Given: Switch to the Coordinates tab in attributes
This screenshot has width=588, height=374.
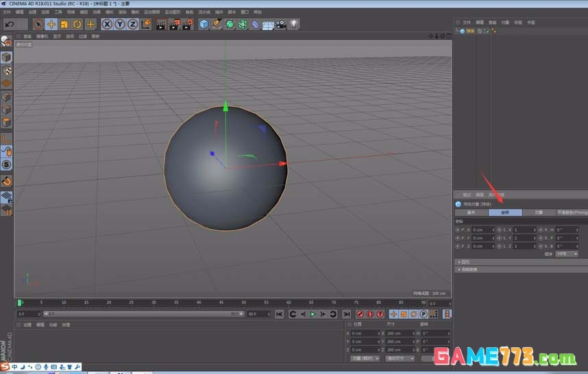Looking at the screenshot, I should 504,212.
